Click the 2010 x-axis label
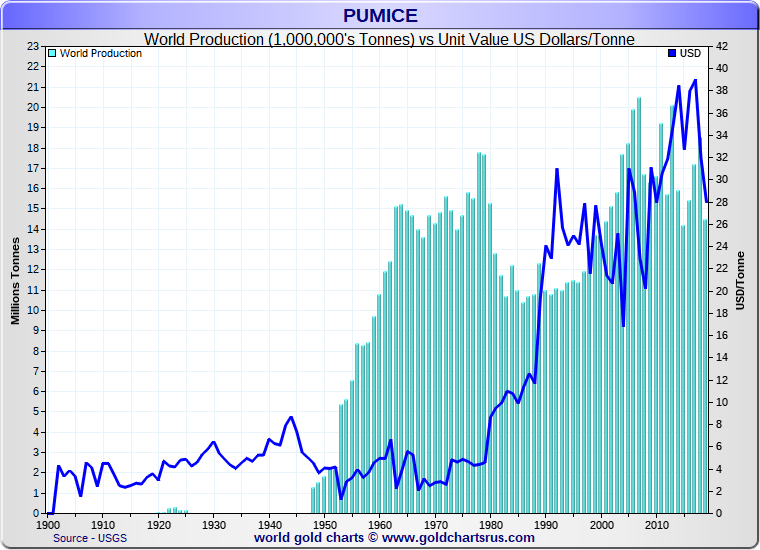 point(657,525)
